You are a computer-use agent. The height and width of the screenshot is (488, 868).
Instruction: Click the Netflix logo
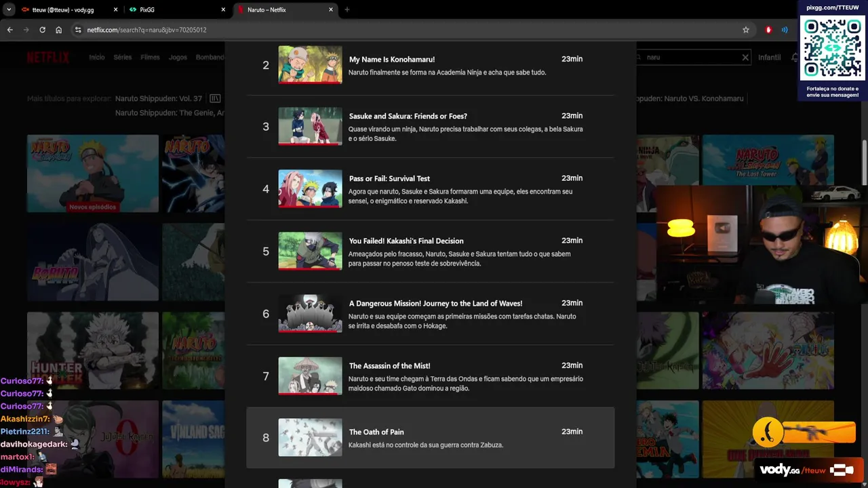48,58
